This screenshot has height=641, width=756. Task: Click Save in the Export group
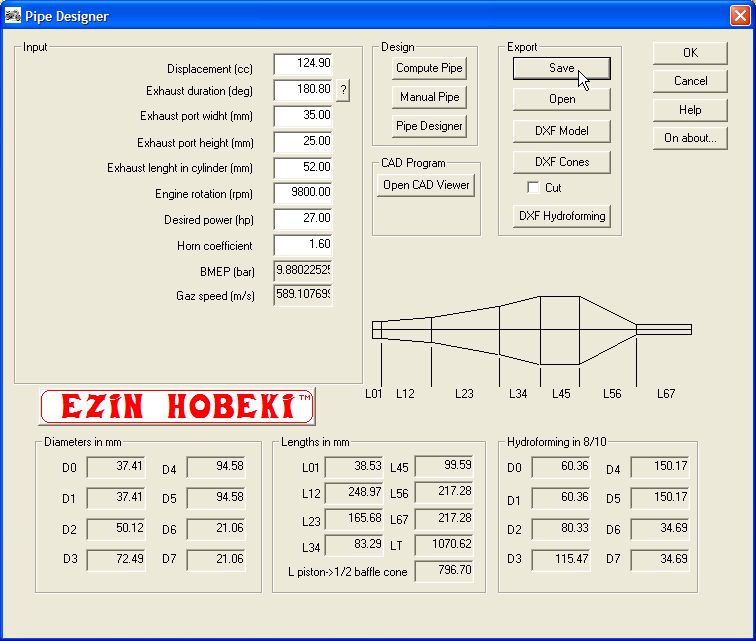point(561,68)
